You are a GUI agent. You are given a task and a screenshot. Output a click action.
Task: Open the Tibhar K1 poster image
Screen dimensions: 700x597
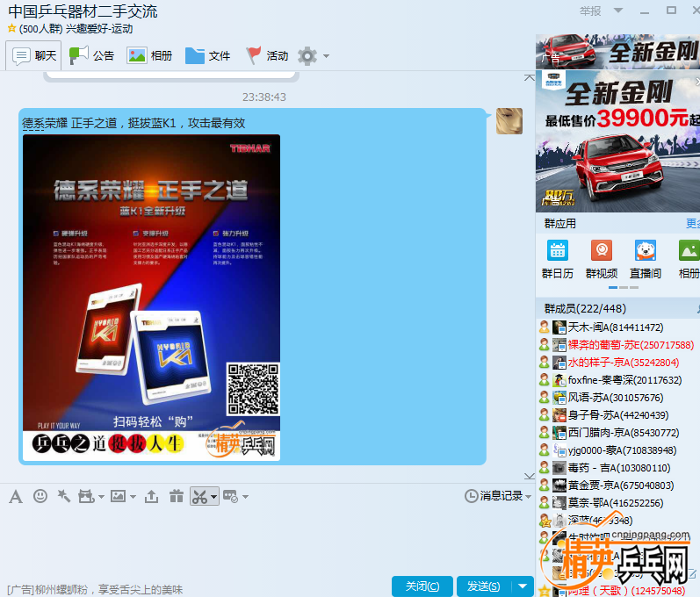151,298
